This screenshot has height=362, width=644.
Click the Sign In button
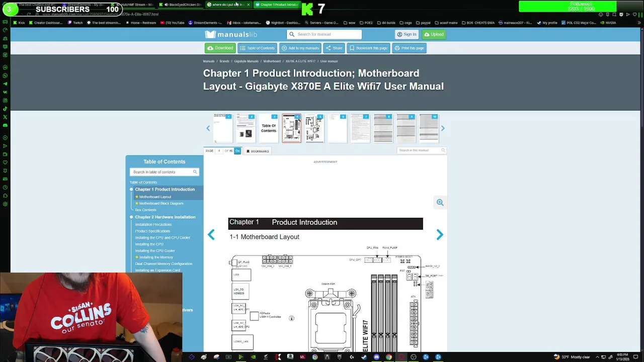[407, 34]
